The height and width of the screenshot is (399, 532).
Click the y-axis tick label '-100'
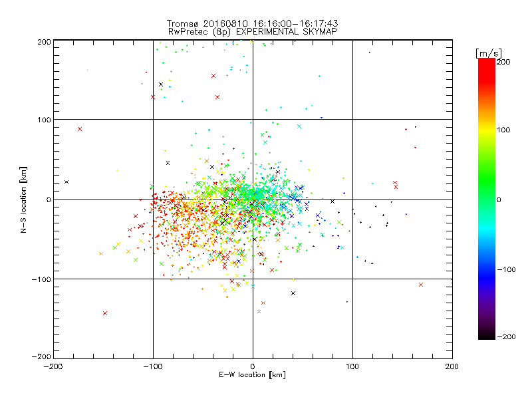pos(41,279)
